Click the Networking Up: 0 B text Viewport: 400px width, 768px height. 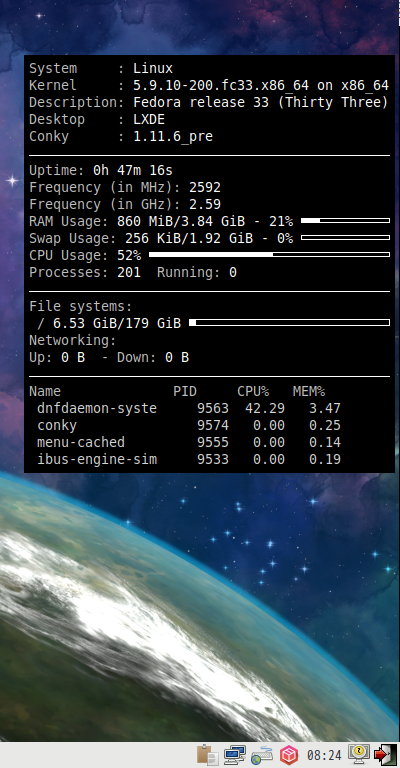57,358
